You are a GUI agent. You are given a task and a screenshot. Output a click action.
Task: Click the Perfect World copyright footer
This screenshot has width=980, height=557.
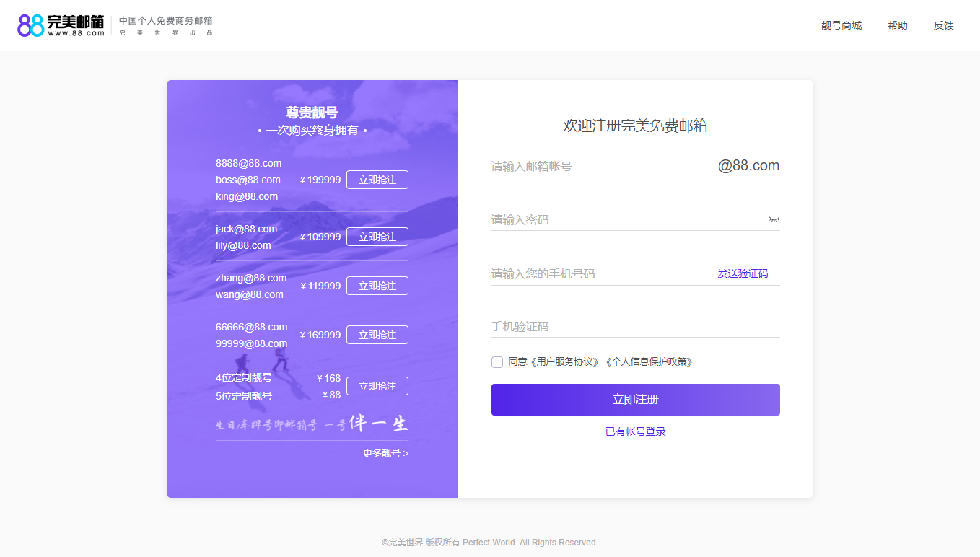coord(490,543)
